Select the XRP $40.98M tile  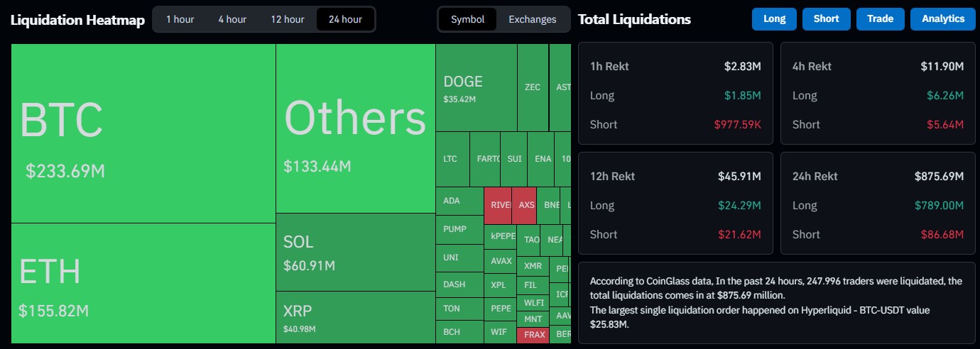[x=355, y=317]
